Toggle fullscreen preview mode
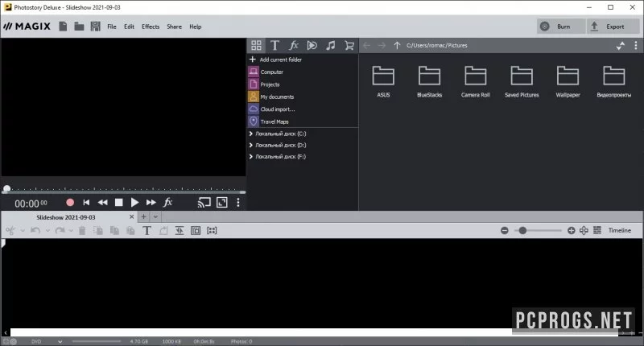 click(222, 202)
